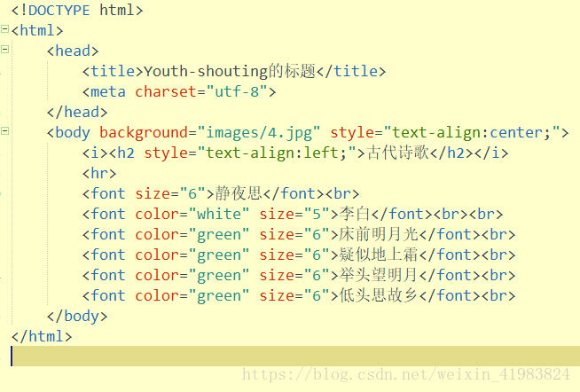Click the closing </html> tag
This screenshot has width=580, height=392.
pyautogui.click(x=42, y=336)
